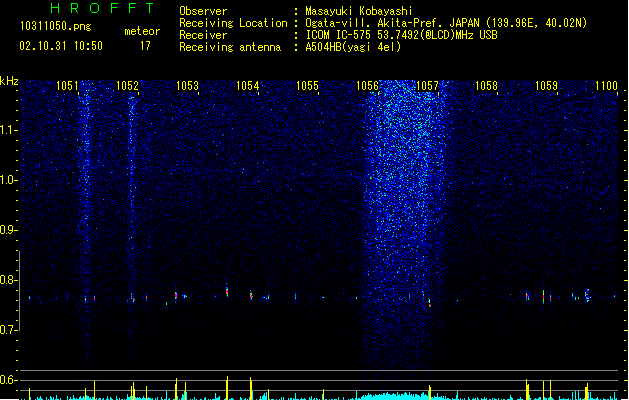Viewport: 629px width, 400px height.
Task: Click the timestamp 02.10.31 10:50
Action: click(x=61, y=46)
